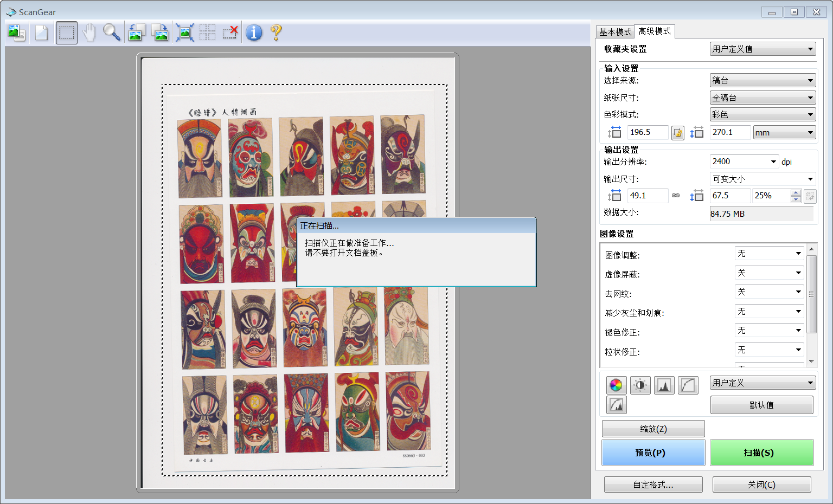Switch to the 高级模式 tab
Screen dimensions: 833x504
tap(655, 31)
